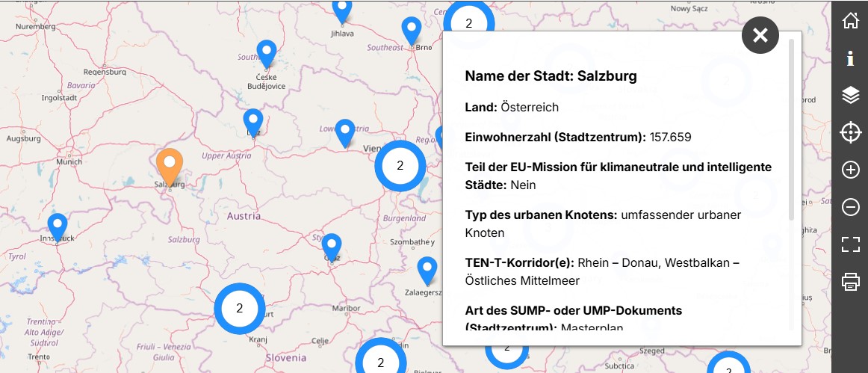Select the Graz map pin

(x=332, y=245)
